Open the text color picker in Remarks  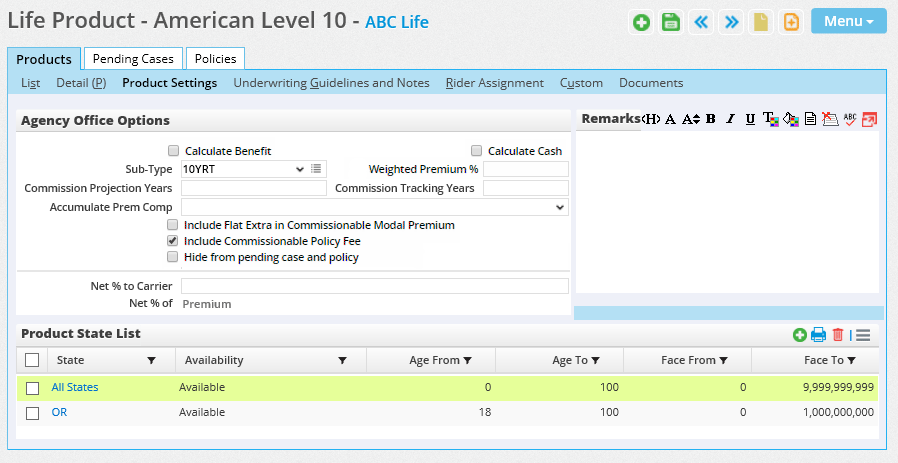tap(771, 119)
